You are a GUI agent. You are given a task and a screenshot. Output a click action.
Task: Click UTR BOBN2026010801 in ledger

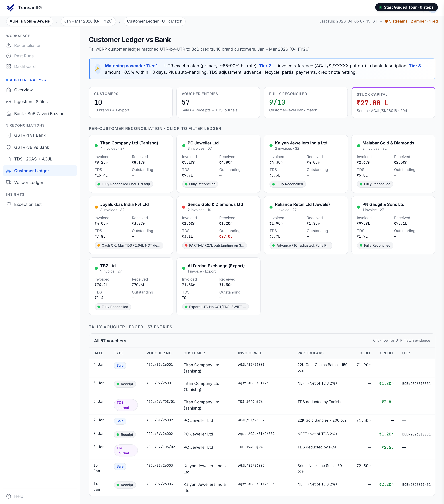pos(416,434)
